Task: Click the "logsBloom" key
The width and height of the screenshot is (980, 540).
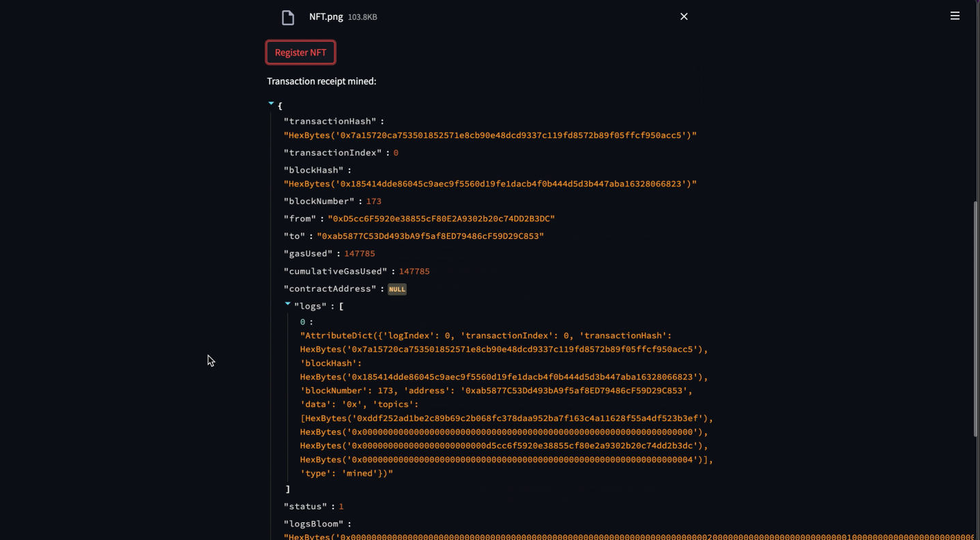Action: click(314, 524)
